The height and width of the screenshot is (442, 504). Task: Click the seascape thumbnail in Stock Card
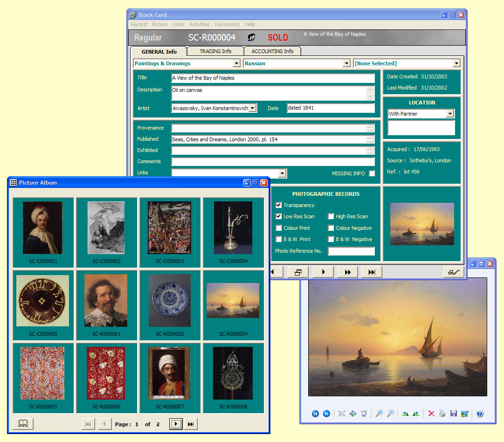point(422,224)
